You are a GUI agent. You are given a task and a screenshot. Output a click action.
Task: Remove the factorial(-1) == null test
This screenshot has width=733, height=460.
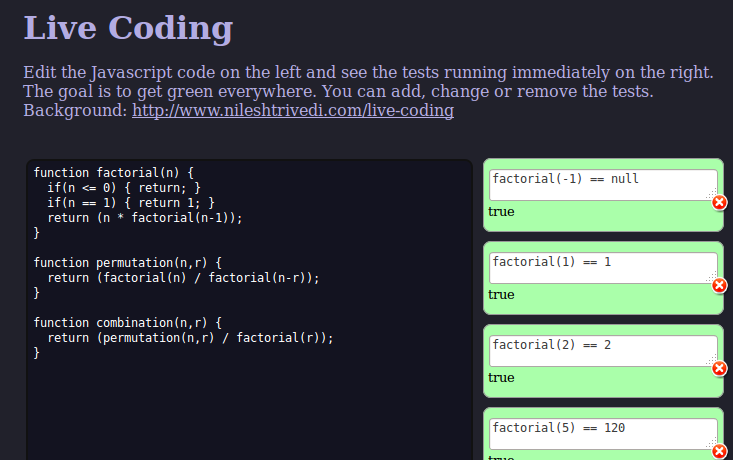click(x=719, y=202)
